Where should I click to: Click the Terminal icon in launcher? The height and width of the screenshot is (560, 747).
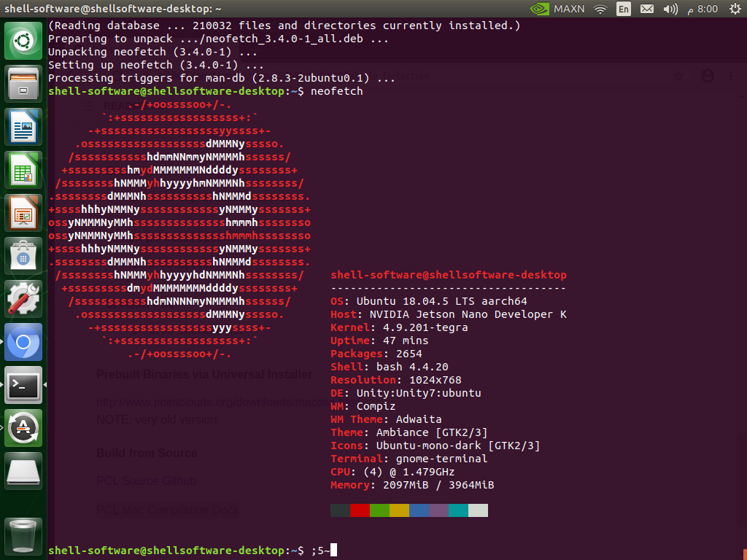pyautogui.click(x=23, y=384)
